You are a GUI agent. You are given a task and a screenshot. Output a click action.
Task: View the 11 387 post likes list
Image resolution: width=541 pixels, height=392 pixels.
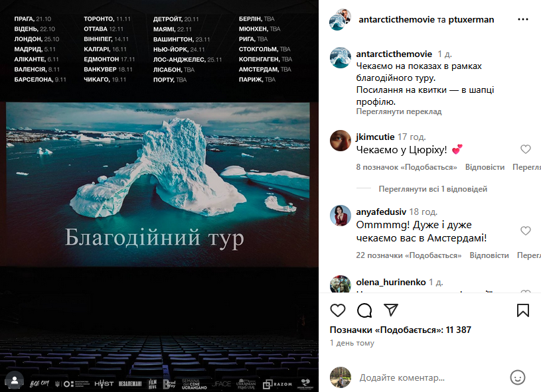tap(400, 330)
